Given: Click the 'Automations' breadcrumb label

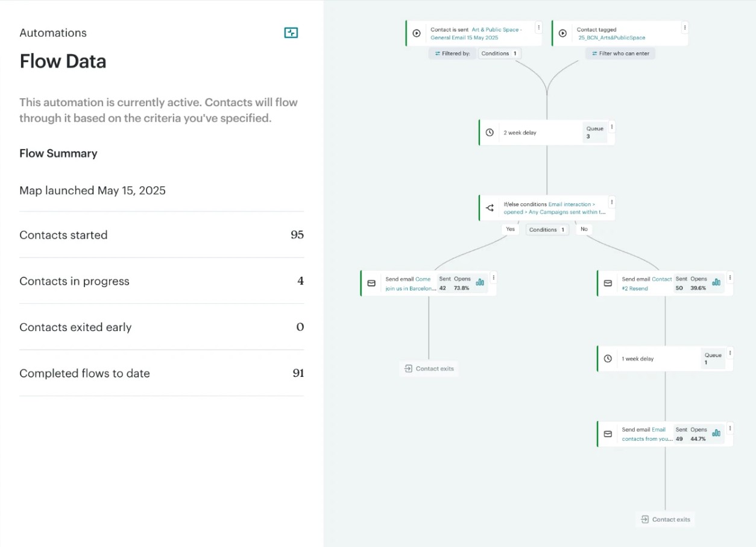Looking at the screenshot, I should click(x=53, y=33).
